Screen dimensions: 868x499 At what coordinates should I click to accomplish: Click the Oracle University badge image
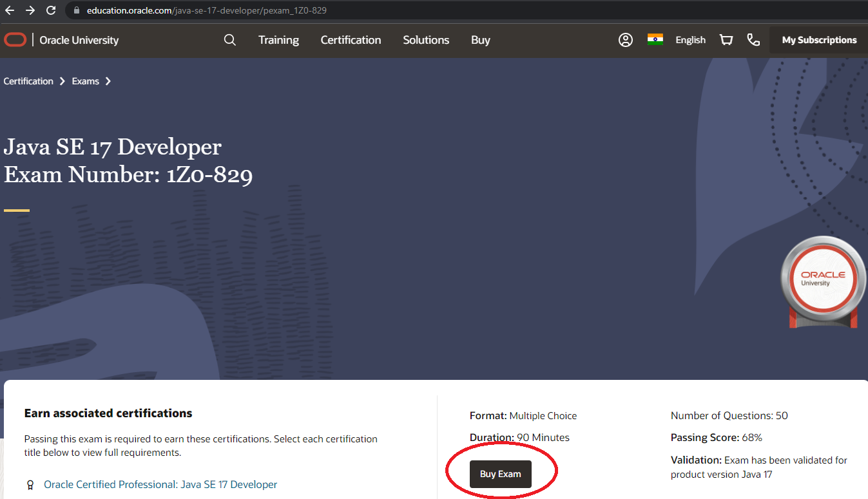click(x=823, y=282)
